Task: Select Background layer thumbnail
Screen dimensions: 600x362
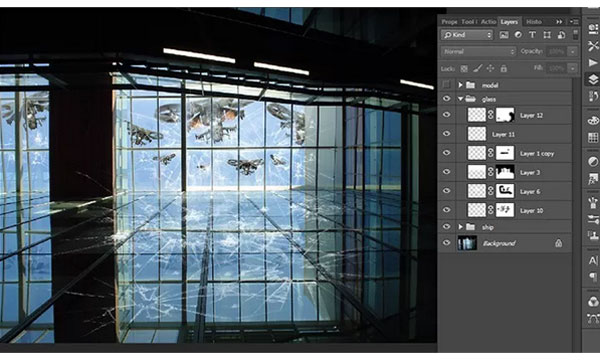Action: [x=467, y=243]
